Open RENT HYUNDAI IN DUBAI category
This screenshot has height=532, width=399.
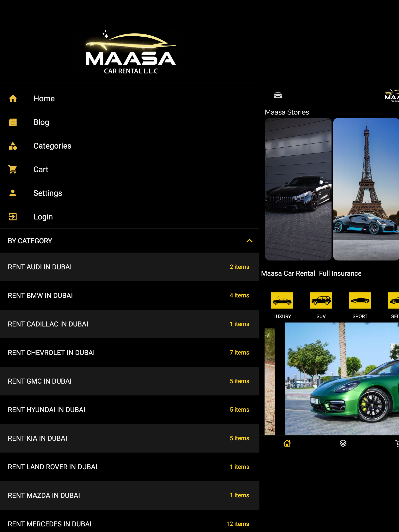[130, 410]
